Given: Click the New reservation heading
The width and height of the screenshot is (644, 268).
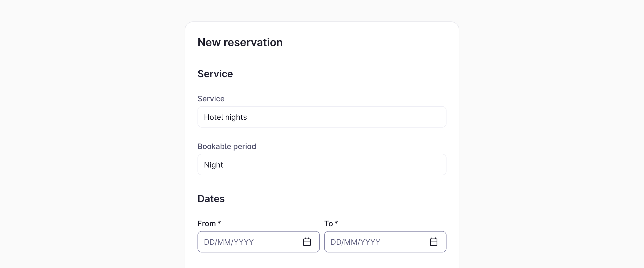Looking at the screenshot, I should click(x=240, y=42).
